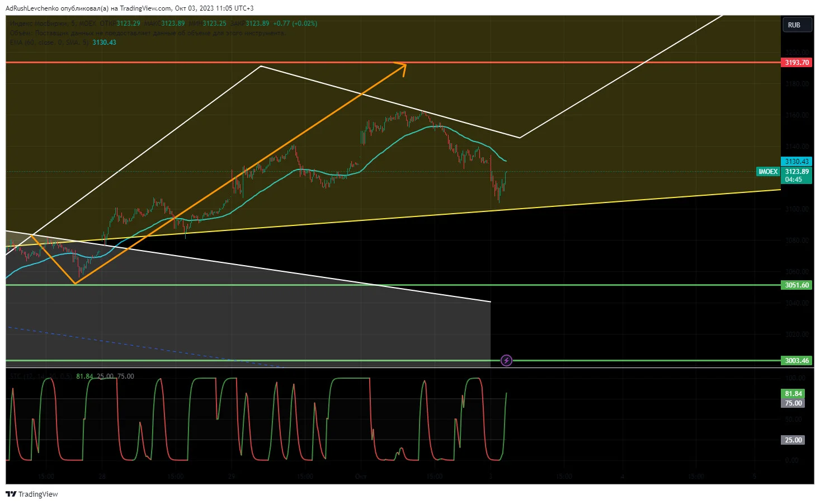Image resolution: width=820 pixels, height=504 pixels.
Task: Select the red 3193.70 price level label
Action: 797,63
